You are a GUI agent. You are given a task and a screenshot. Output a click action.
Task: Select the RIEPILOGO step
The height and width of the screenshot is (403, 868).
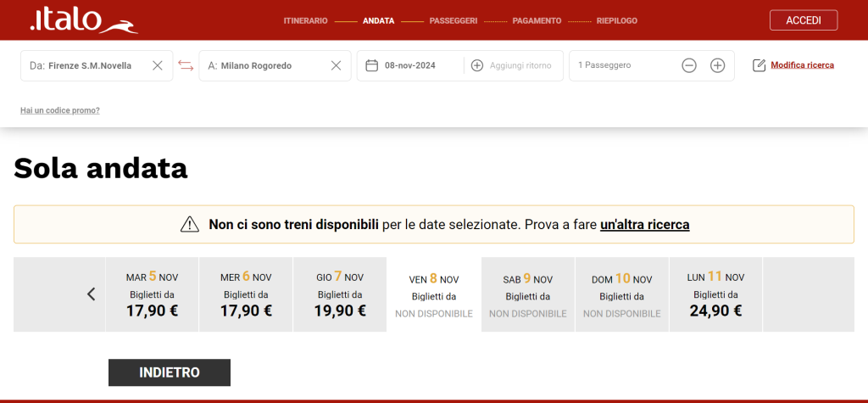point(617,21)
